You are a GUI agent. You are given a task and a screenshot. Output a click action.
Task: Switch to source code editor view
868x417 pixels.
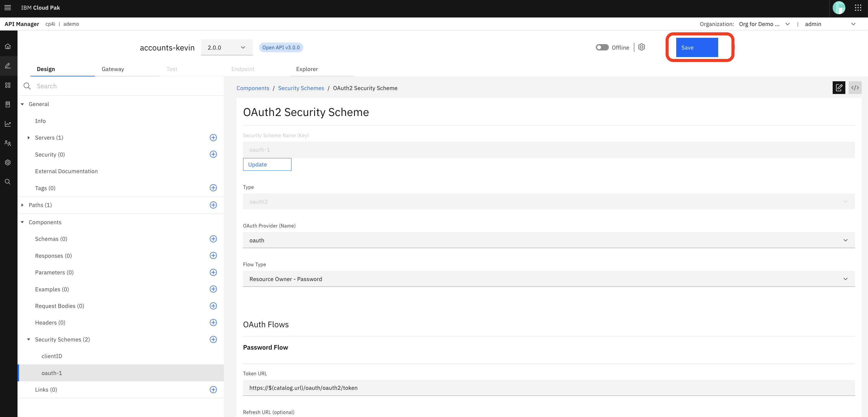pyautogui.click(x=855, y=87)
